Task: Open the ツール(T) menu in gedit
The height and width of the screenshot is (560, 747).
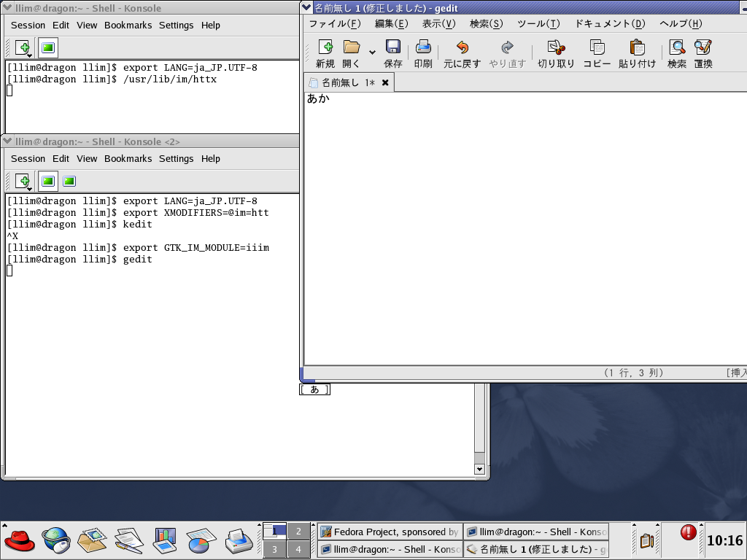Action: tap(538, 24)
